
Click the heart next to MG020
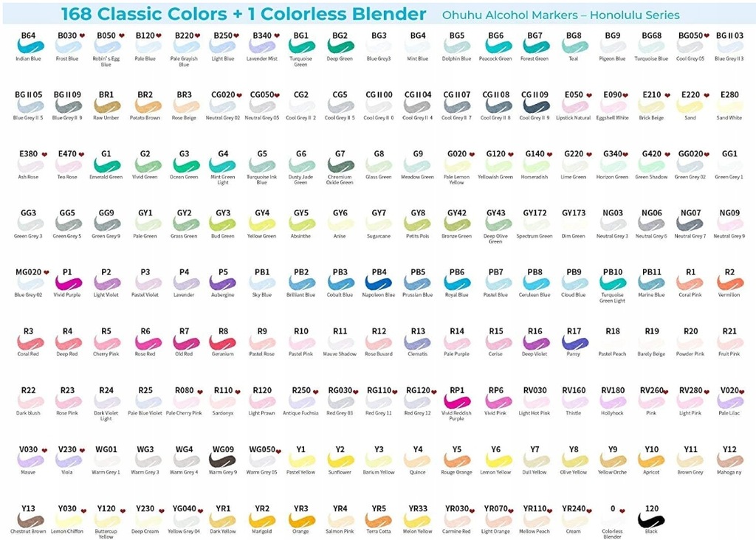click(x=47, y=272)
